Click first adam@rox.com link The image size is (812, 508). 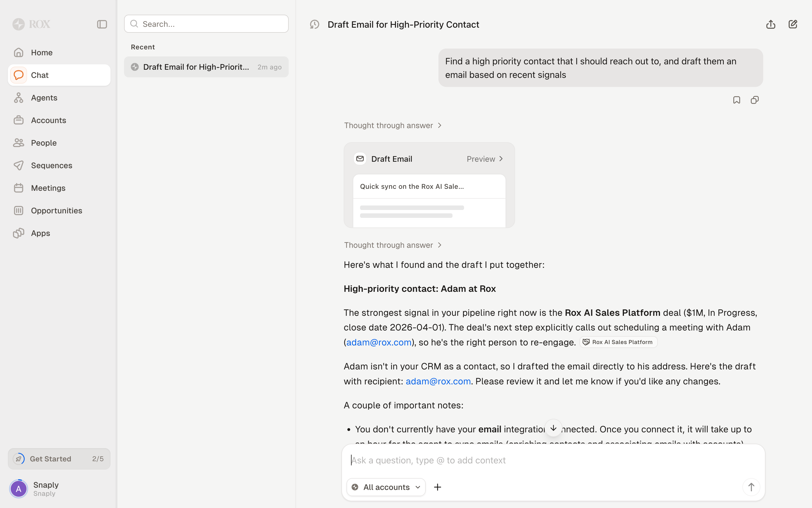pos(379,342)
